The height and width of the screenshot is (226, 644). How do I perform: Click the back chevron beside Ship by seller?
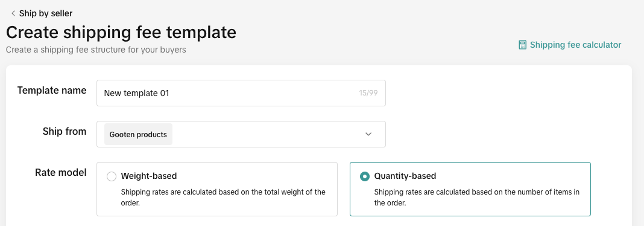pyautogui.click(x=13, y=13)
